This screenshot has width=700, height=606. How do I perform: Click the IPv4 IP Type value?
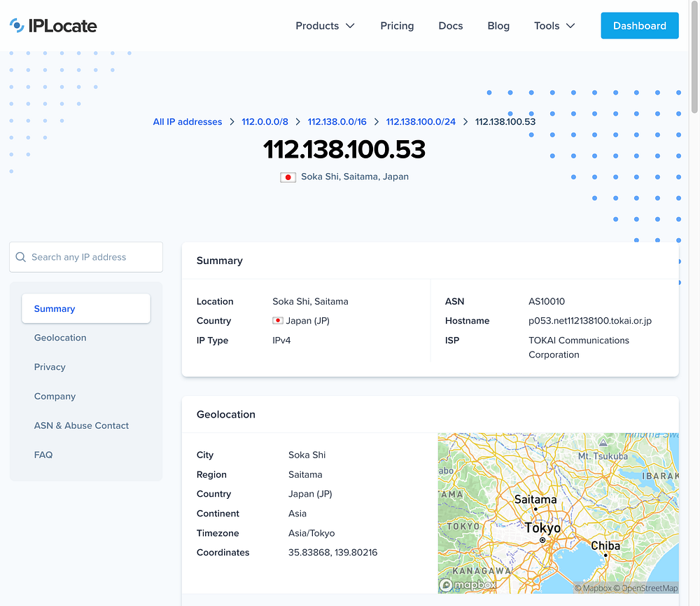(x=281, y=340)
